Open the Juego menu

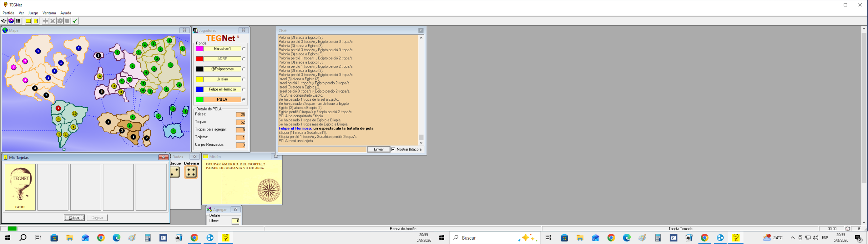33,13
